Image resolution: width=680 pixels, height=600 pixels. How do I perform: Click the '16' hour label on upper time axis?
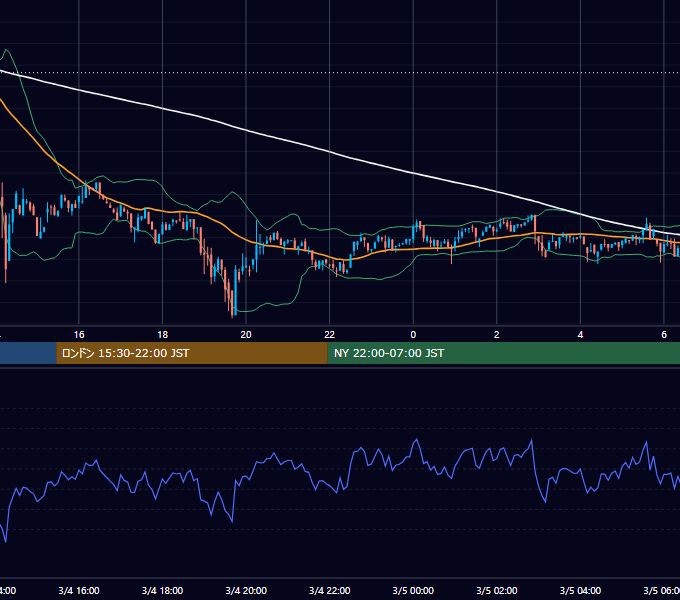click(x=79, y=335)
